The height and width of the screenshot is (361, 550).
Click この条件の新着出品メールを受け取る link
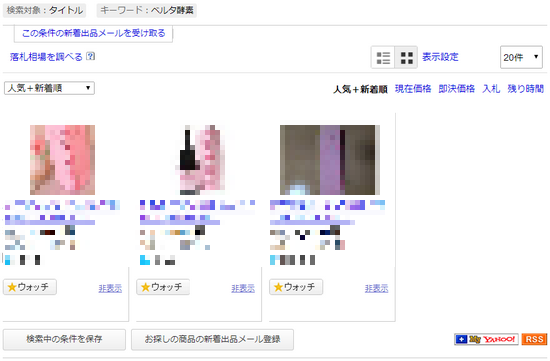pos(93,33)
